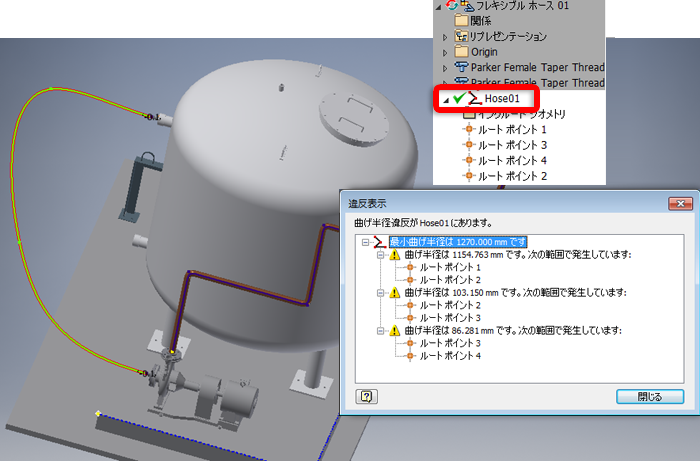Viewport: 700px width, 461px height.
Task: Click point icon of ルート ポイント 4 in dialog
Action: click(410, 356)
